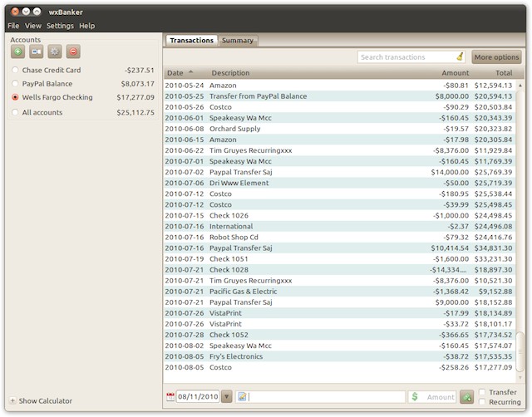Click the 2010-06-22 Tim Gruyes Recurringxxx row
The height and width of the screenshot is (417, 532).
pyautogui.click(x=339, y=150)
